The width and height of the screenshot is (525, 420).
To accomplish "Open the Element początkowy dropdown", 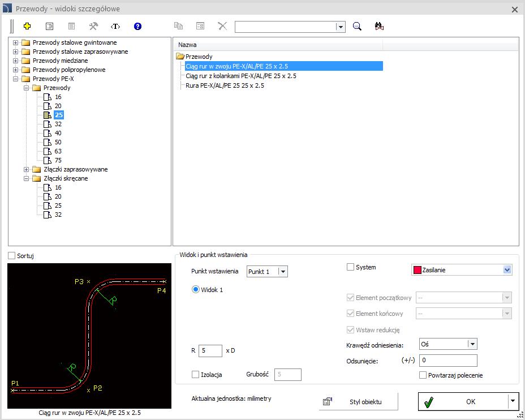I will tap(507, 297).
